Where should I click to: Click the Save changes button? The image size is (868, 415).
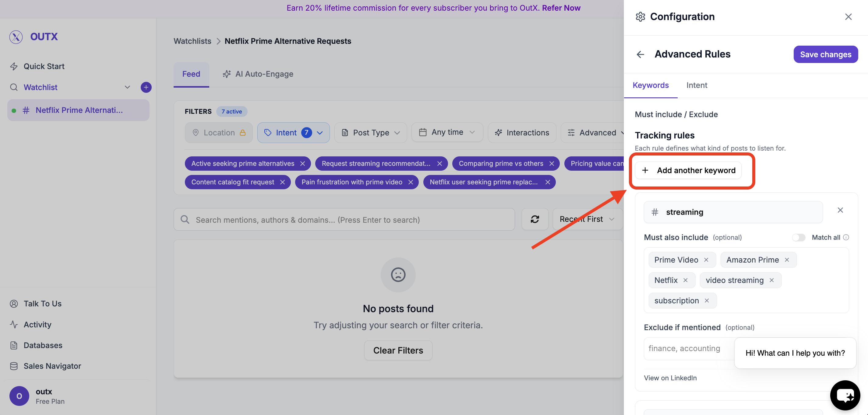click(x=826, y=54)
